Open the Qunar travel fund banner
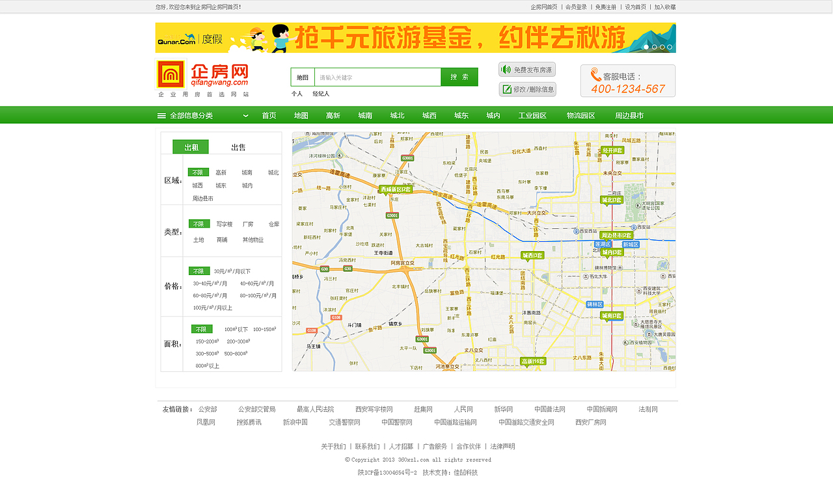 tap(415, 38)
